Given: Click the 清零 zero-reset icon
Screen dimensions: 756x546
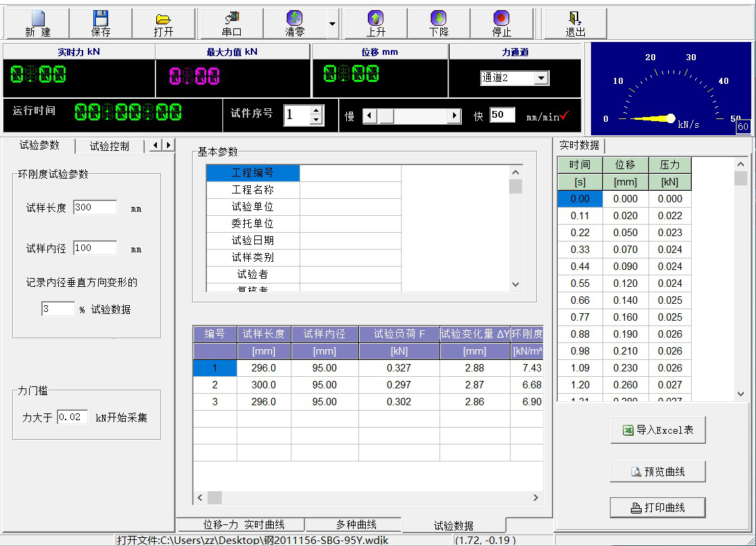Looking at the screenshot, I should pos(294,19).
